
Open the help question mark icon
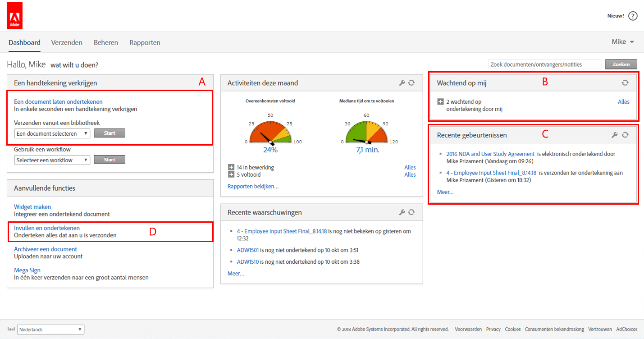[633, 16]
